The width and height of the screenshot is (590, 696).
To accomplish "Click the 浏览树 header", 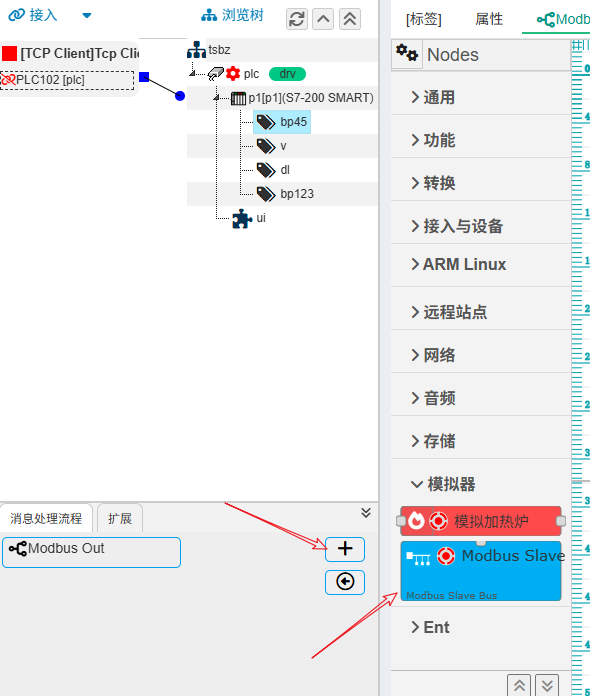I will [x=232, y=15].
